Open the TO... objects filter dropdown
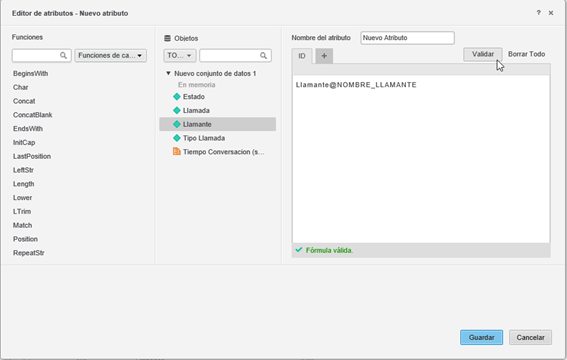 coord(180,56)
